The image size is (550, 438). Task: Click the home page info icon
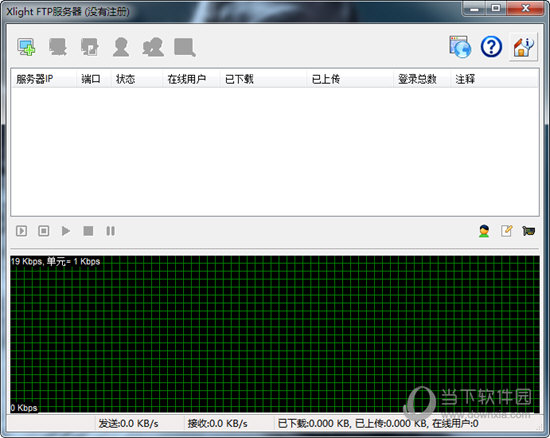coord(523,47)
